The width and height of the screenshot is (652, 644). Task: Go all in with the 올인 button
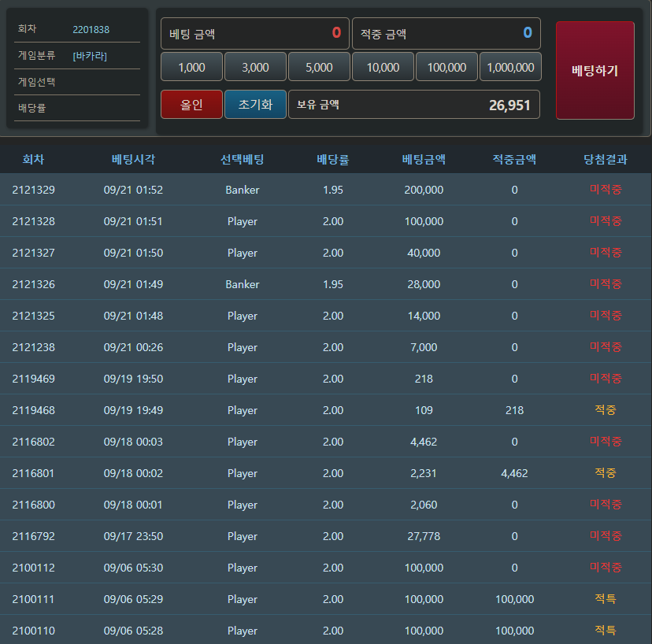[191, 105]
